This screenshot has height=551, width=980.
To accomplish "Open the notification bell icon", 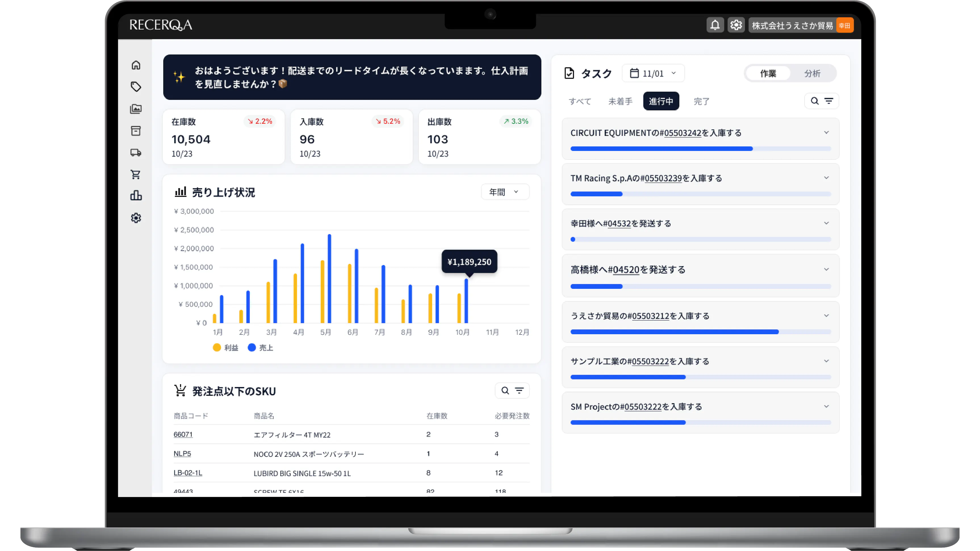I will tap(715, 24).
